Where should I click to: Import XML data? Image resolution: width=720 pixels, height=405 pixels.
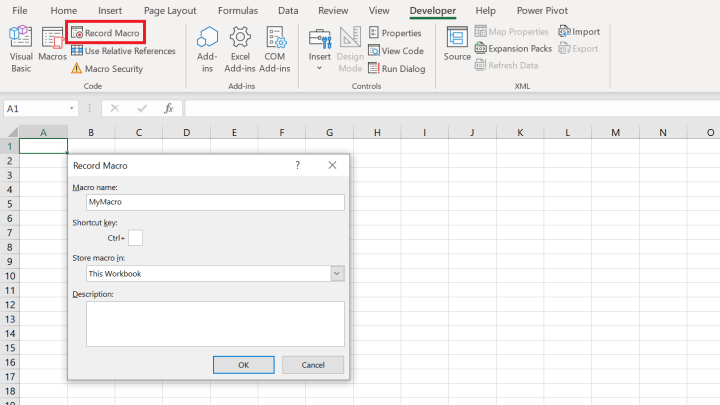pyautogui.click(x=579, y=32)
